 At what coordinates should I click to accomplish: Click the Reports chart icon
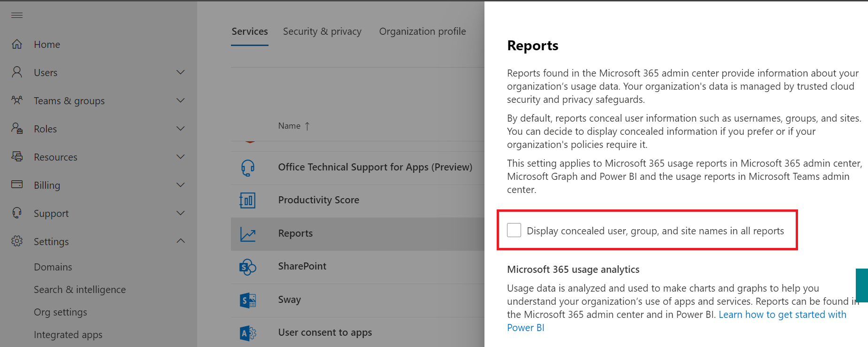pos(248,234)
